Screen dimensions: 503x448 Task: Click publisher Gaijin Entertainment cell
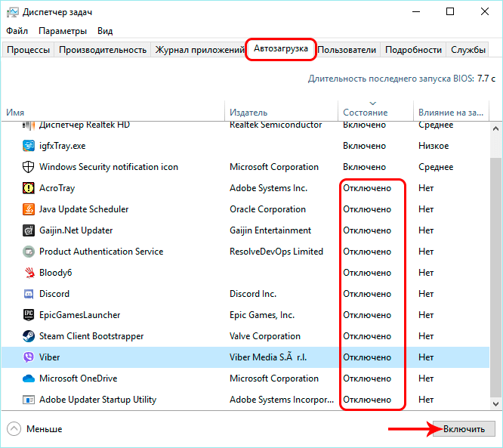(x=270, y=230)
